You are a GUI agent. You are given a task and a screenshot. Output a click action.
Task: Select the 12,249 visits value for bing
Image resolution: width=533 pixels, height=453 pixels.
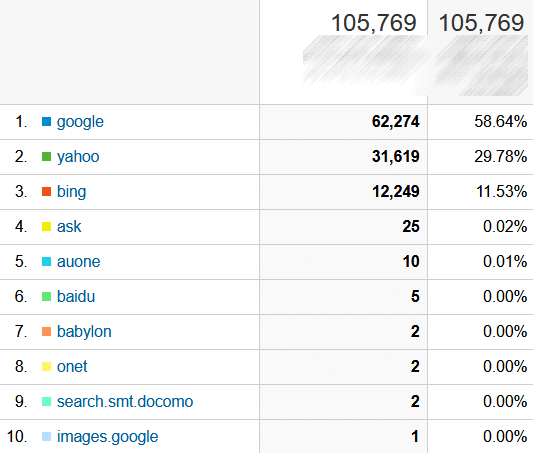[x=396, y=192]
